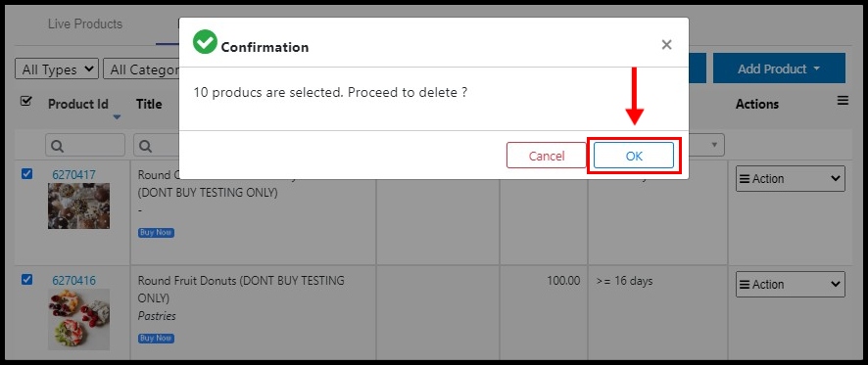The width and height of the screenshot is (868, 365).
Task: Uncheck the checkbox for product 6270417
Action: tap(26, 174)
